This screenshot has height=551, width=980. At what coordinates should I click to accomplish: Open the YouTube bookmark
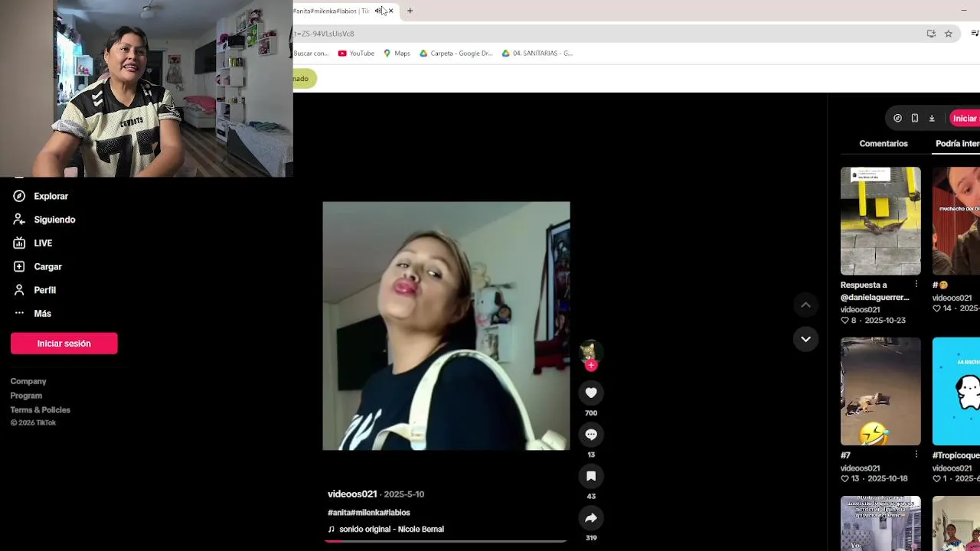pyautogui.click(x=356, y=54)
